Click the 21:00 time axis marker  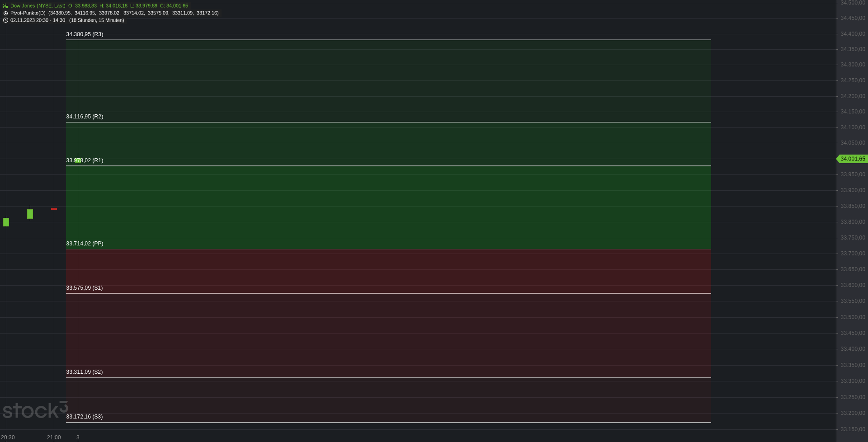coord(54,437)
